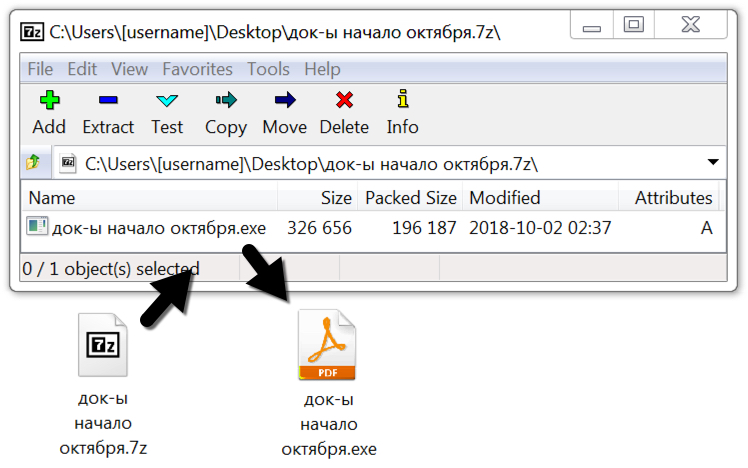Open the Edit menu
The image size is (748, 468).
82,69
